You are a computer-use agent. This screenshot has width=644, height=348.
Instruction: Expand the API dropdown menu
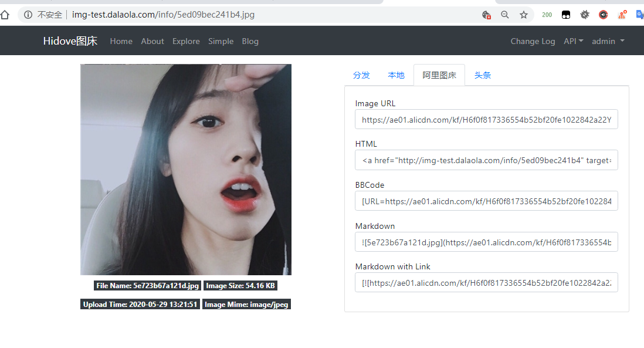(x=574, y=41)
